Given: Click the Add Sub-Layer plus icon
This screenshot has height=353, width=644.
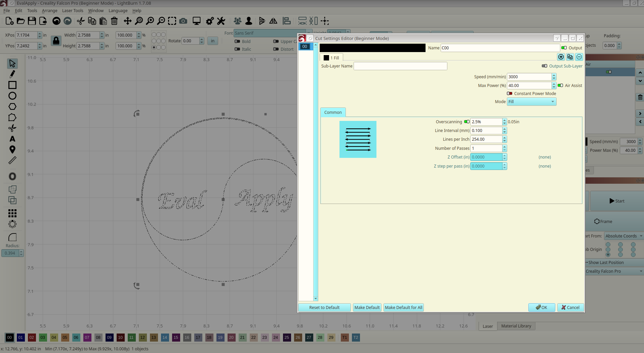Looking at the screenshot, I should (561, 57).
